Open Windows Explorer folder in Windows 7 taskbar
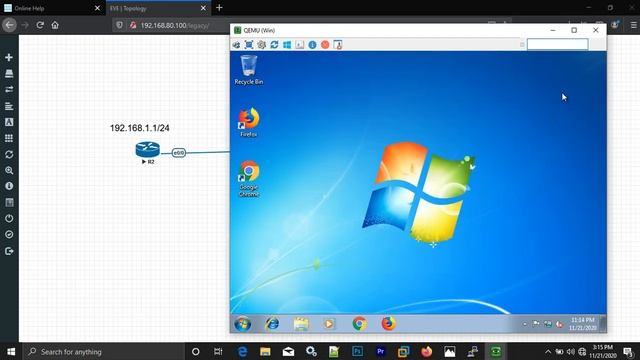The image size is (640, 360). coord(301,324)
